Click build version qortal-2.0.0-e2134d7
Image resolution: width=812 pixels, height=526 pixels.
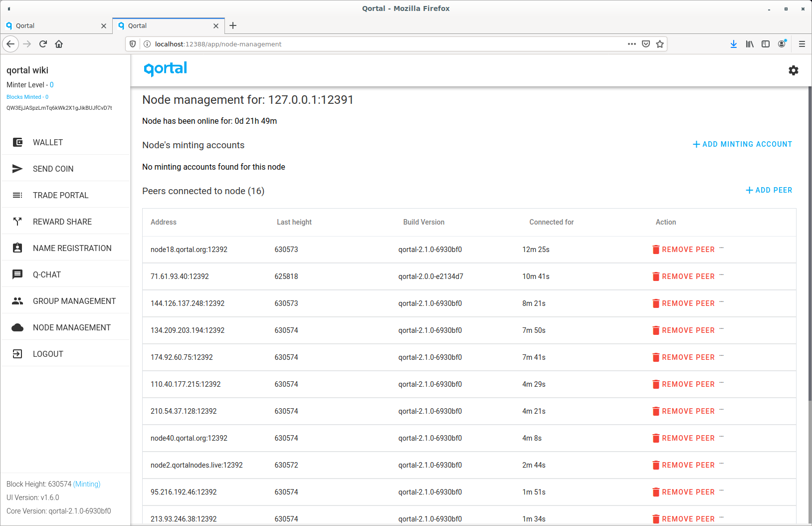click(x=430, y=276)
